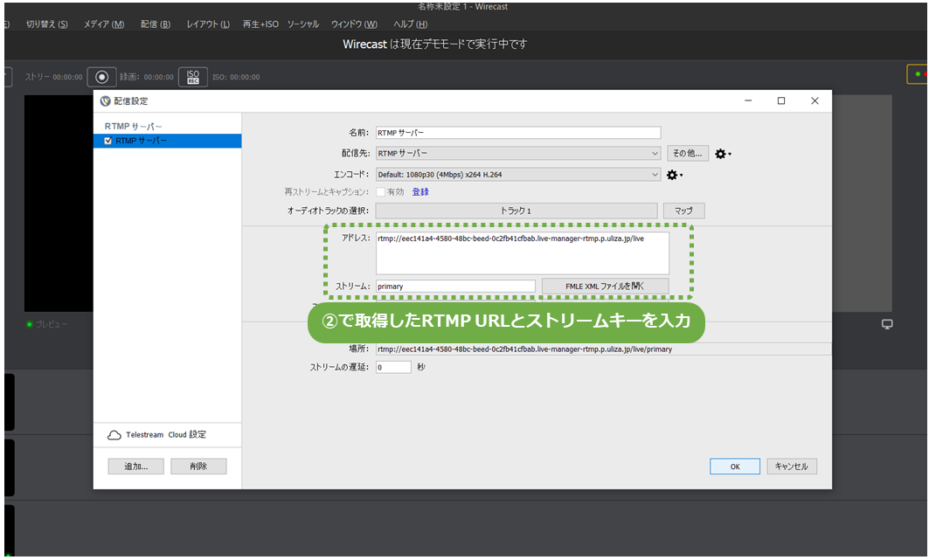This screenshot has width=929, height=560.
Task: Click the ストリームの遅延 seconds field
Action: pos(393,368)
